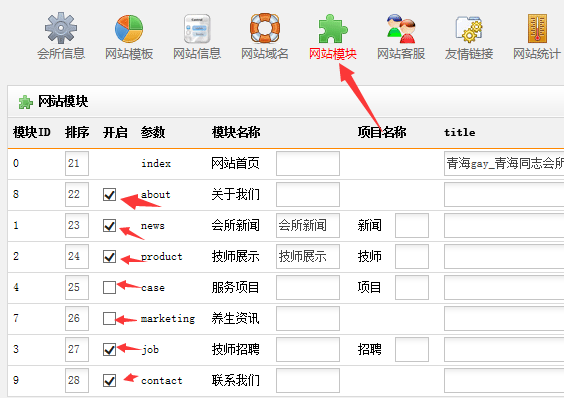Click the 排序 column header
The image size is (564, 398).
coord(77,132)
